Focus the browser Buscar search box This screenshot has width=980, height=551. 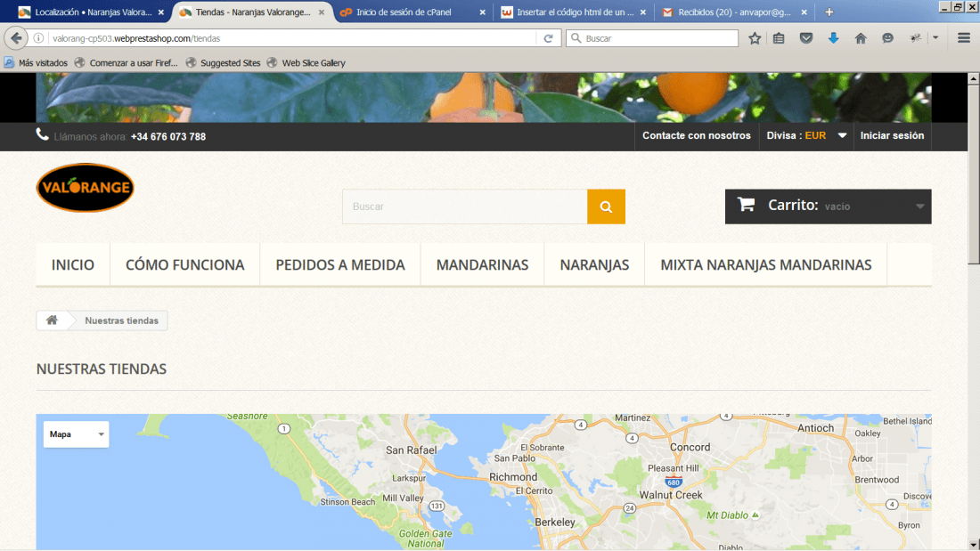click(652, 38)
